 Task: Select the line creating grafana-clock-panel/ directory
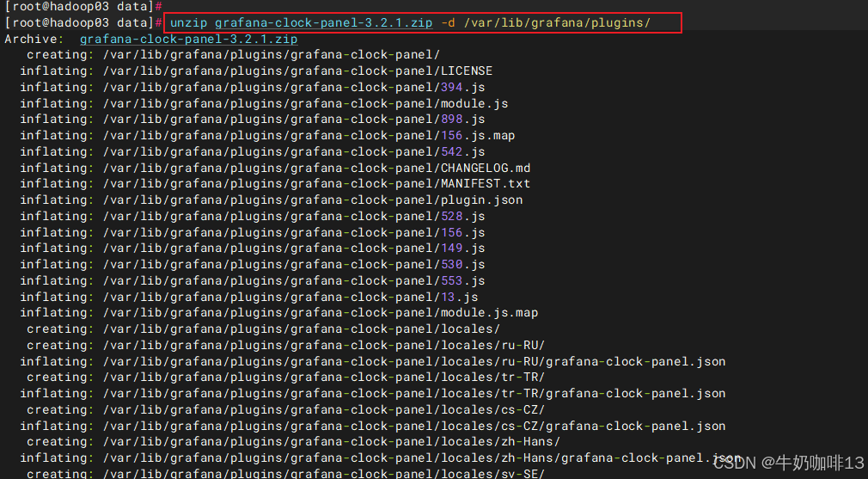point(233,55)
